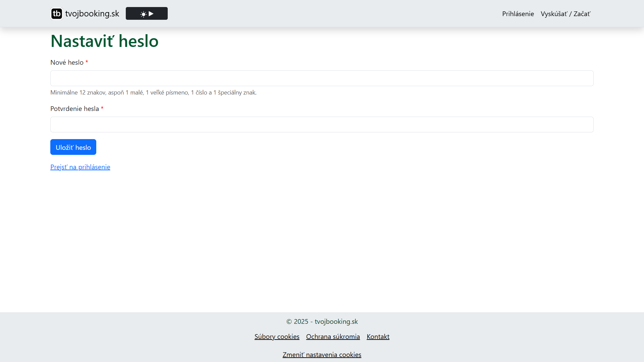Follow the Prejsť na prihlásenie link
This screenshot has height=362, width=644.
pyautogui.click(x=80, y=167)
